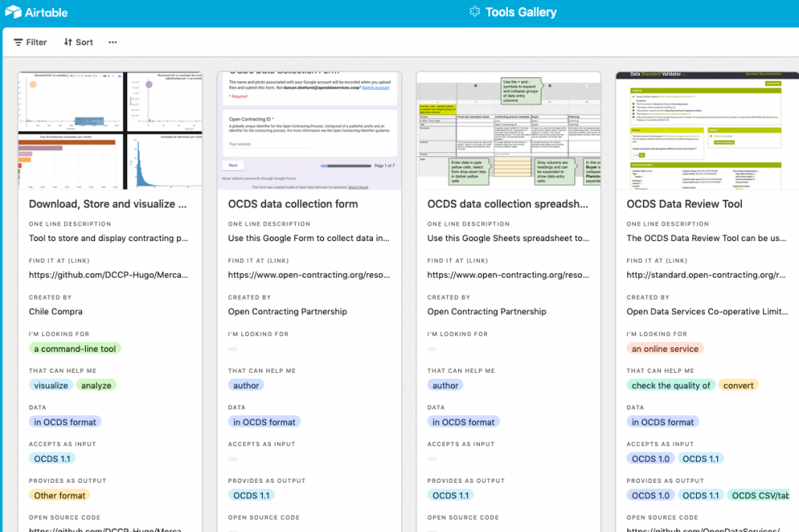The width and height of the screenshot is (799, 532).
Task: Click 'OCDS 1.1' input tag on the Chile Compra card
Action: coord(52,459)
